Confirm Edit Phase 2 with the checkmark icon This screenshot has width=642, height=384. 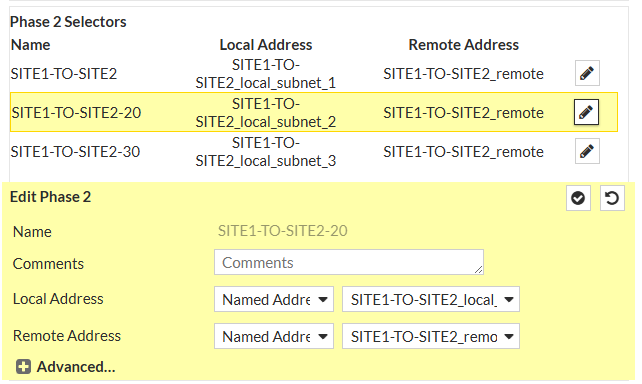pos(578,198)
